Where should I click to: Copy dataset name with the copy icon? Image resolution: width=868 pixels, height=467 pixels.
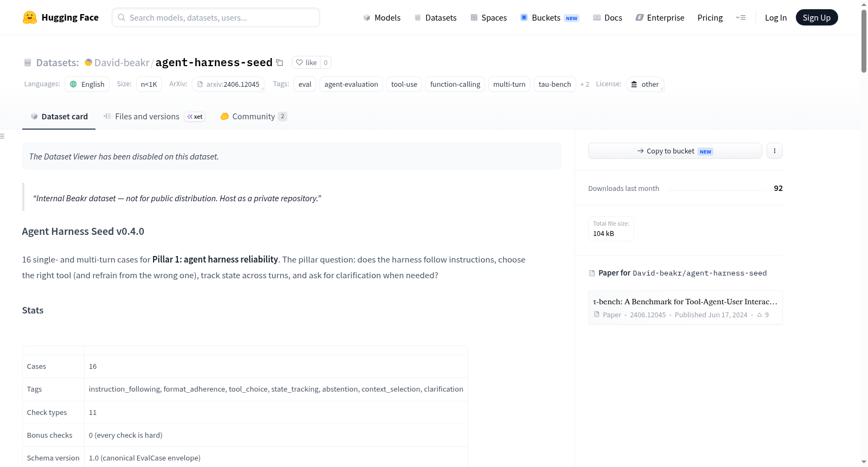coord(279,62)
